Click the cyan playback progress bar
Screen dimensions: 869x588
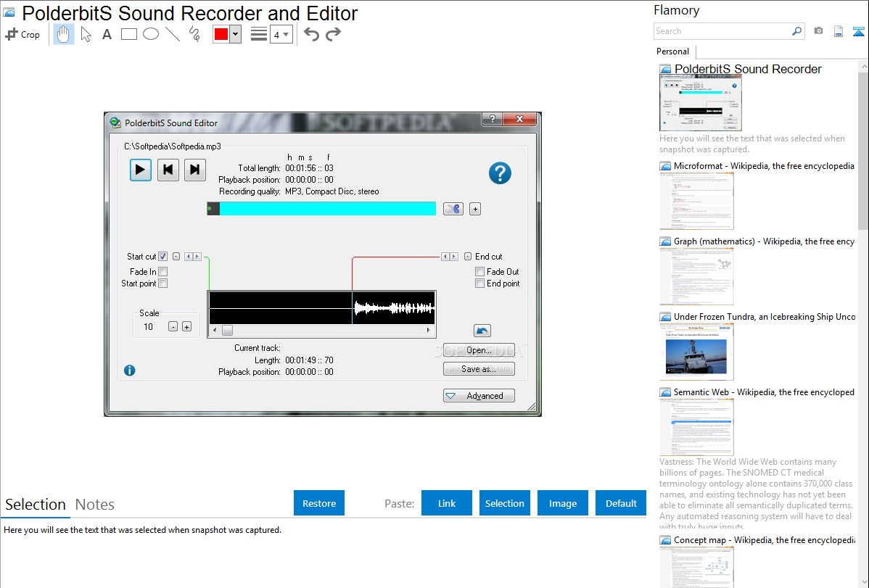tap(321, 208)
